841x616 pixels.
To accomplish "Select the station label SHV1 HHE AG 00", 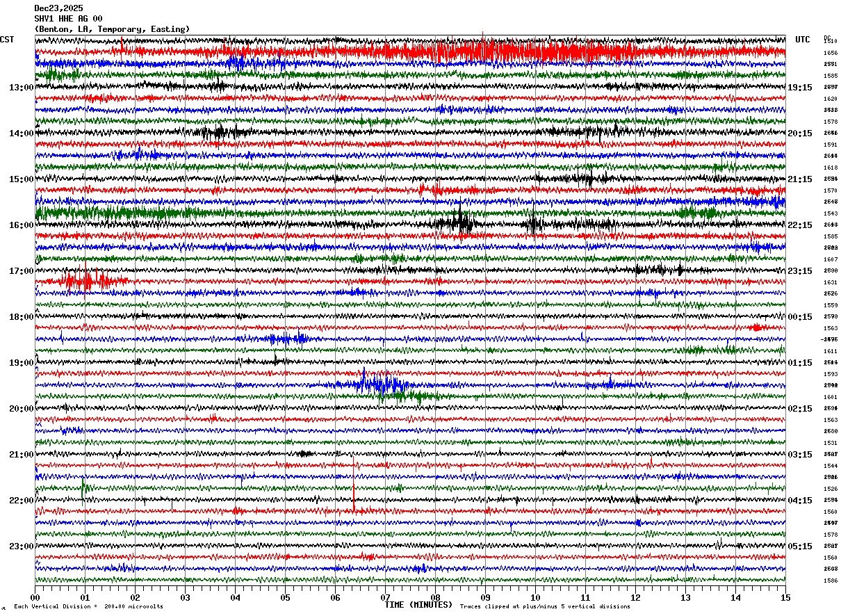I will point(68,19).
